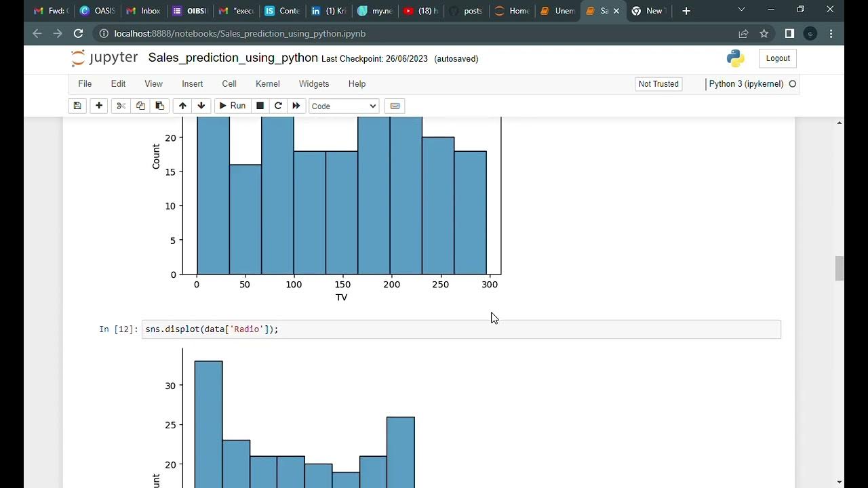This screenshot has width=868, height=488.
Task: Click the notebook vertical scrollbar thumb
Action: point(840,268)
